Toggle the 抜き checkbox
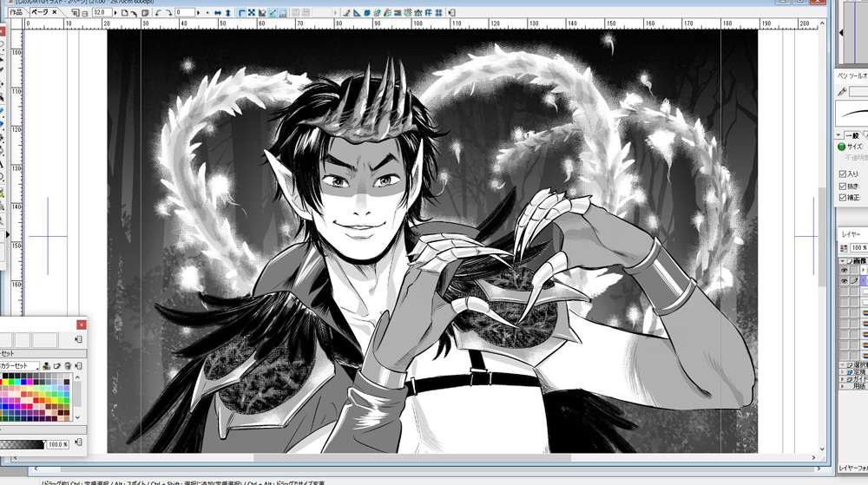This screenshot has height=485, width=868. [842, 187]
